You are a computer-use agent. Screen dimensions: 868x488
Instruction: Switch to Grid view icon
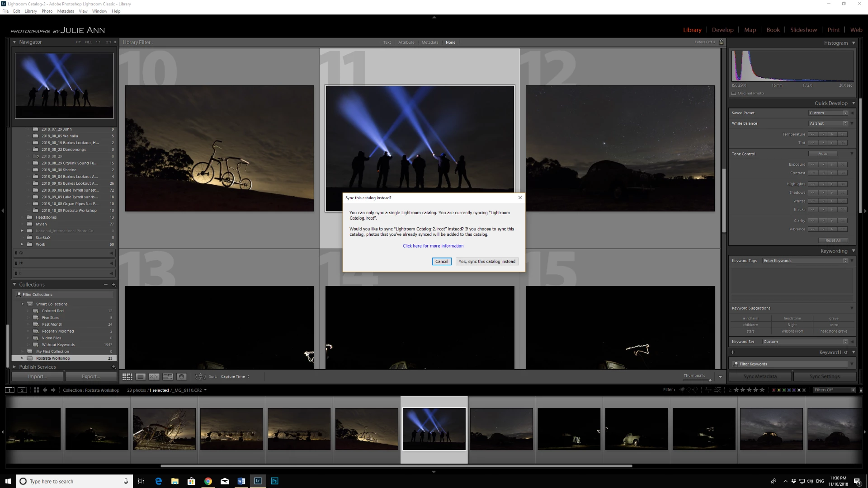127,376
